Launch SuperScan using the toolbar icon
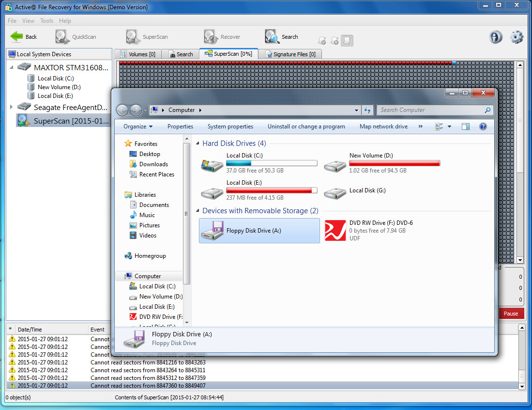The width and height of the screenshot is (532, 410). 133,37
